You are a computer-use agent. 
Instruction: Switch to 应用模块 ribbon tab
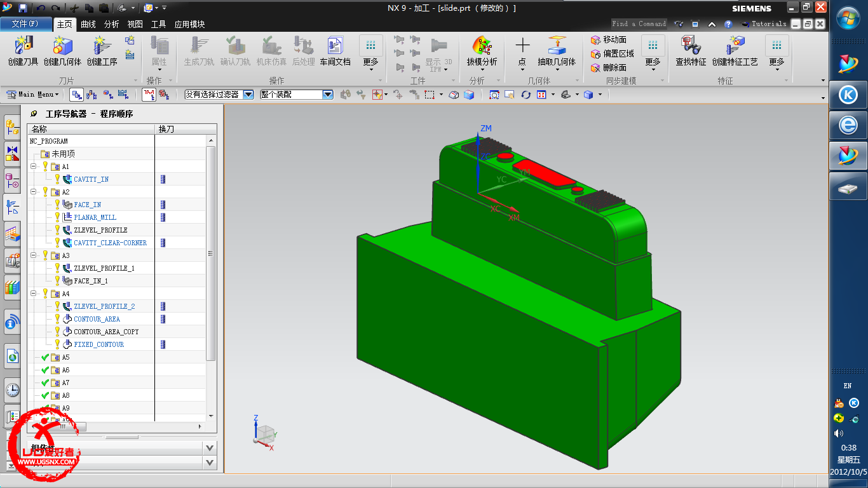tap(189, 24)
